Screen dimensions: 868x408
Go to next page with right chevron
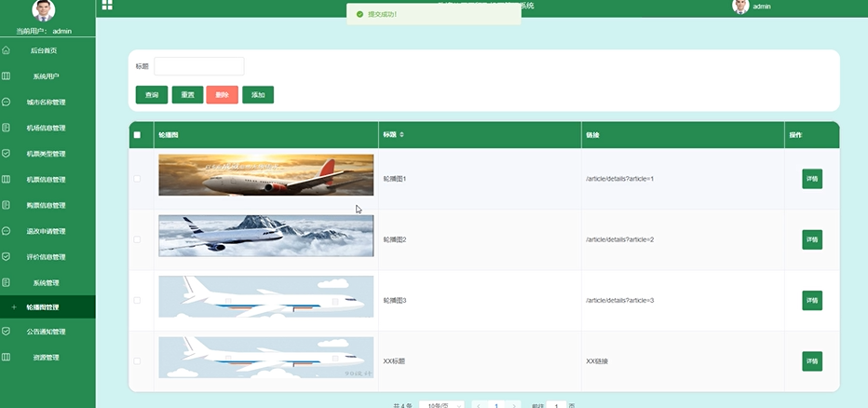(514, 405)
